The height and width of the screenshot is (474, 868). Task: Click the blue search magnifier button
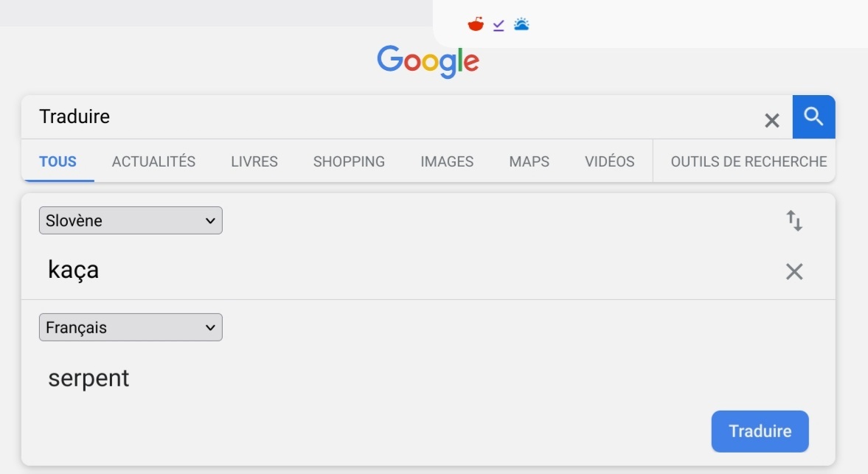pyautogui.click(x=813, y=116)
